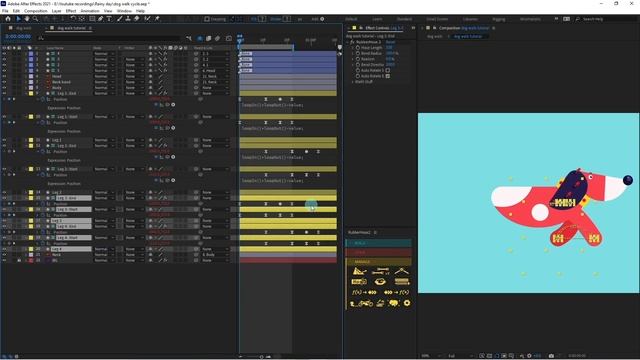640x360 pixels.
Task: Click the red label color of the BG layer
Action: [31, 260]
